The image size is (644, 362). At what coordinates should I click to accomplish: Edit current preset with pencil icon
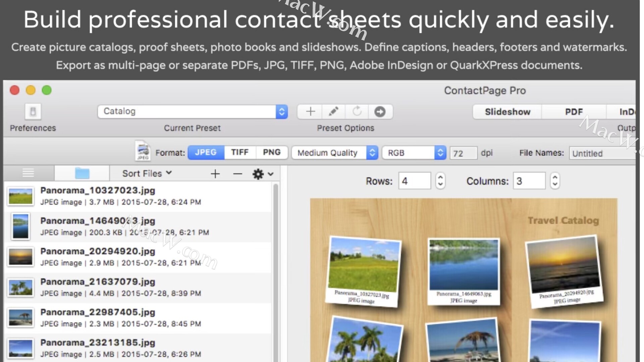click(333, 111)
